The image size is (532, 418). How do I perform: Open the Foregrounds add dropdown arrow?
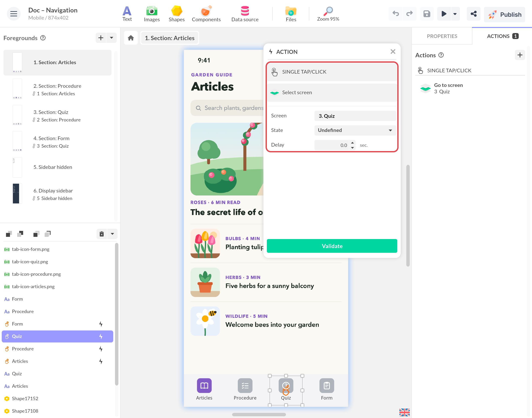click(112, 38)
